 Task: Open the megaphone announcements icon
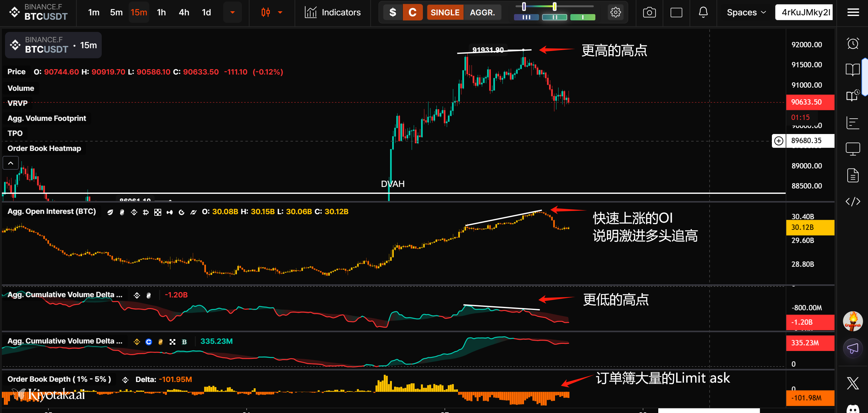coord(852,348)
